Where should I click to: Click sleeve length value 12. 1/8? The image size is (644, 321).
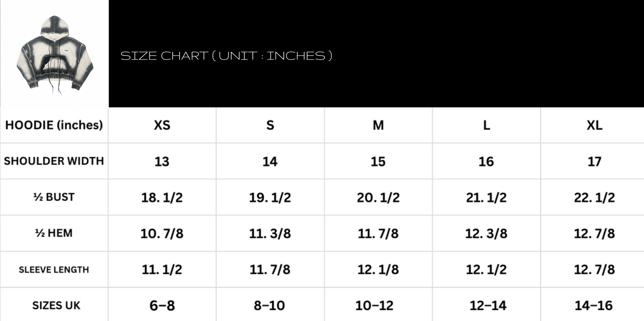(378, 269)
